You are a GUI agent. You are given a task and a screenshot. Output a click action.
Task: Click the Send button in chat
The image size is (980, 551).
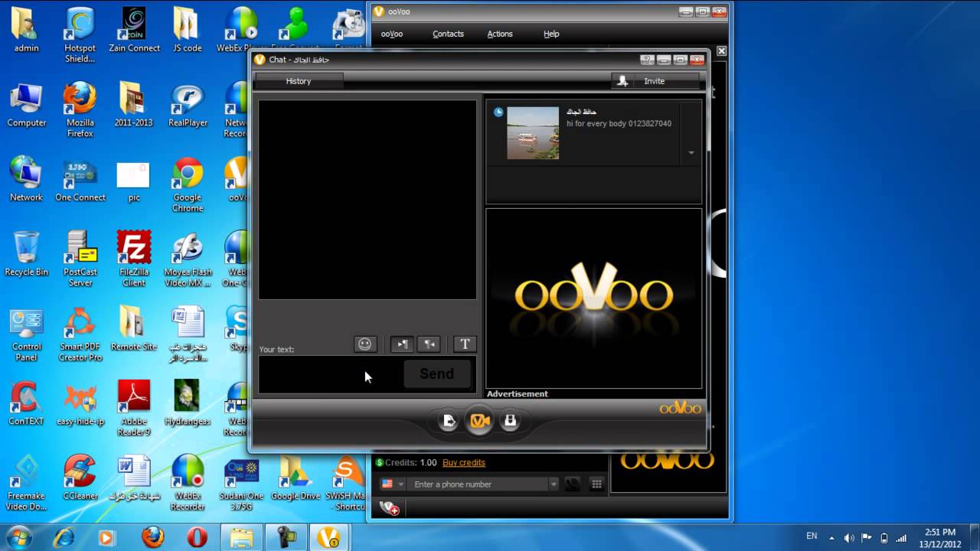(x=436, y=374)
